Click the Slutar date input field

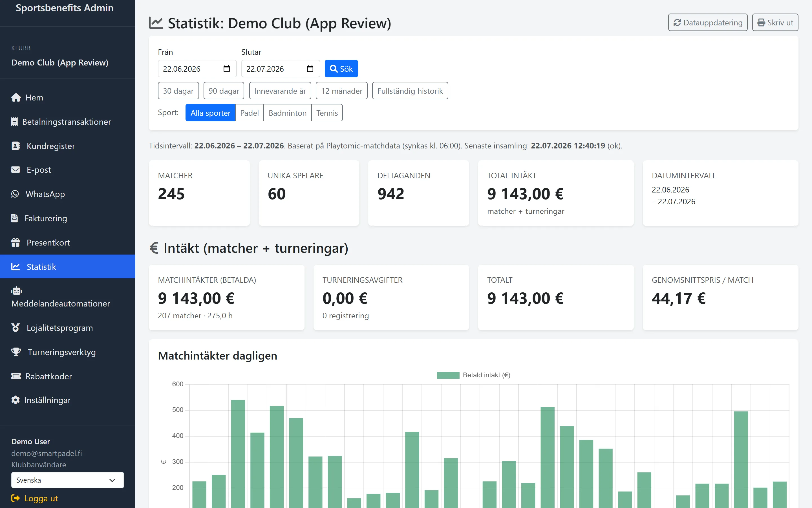pos(281,69)
